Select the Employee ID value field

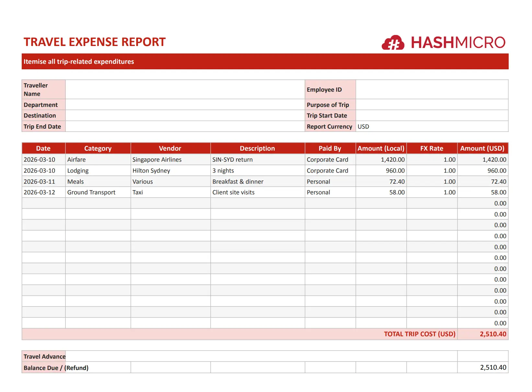tap(432, 89)
